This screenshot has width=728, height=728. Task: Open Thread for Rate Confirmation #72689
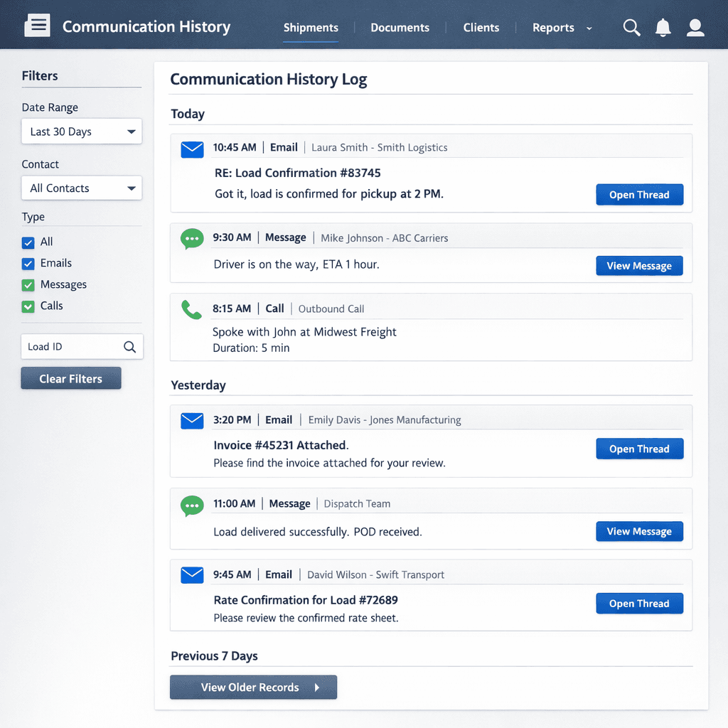[639, 603]
